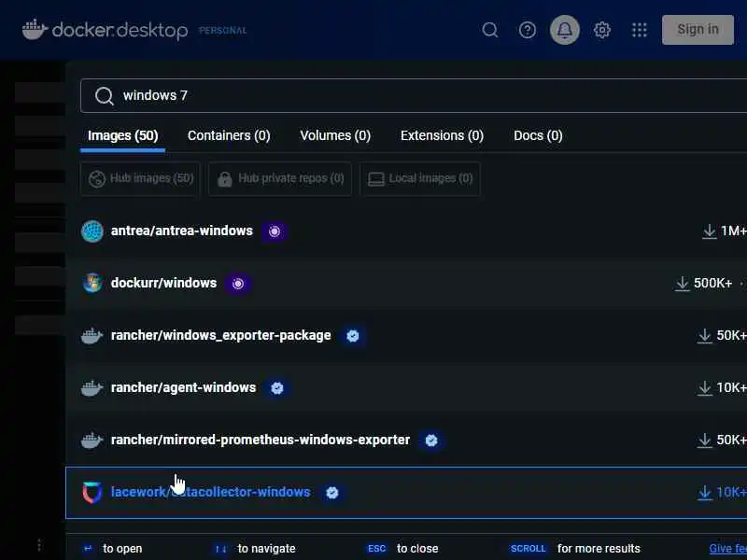The image size is (747, 560).
Task: Click sponsored OSS badge beside dockurr/windows
Action: point(238,284)
